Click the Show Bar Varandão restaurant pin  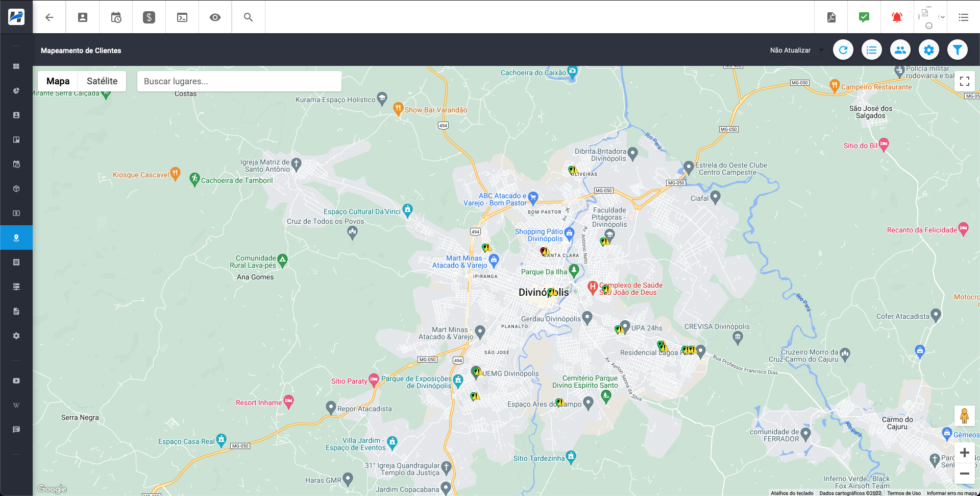point(398,108)
